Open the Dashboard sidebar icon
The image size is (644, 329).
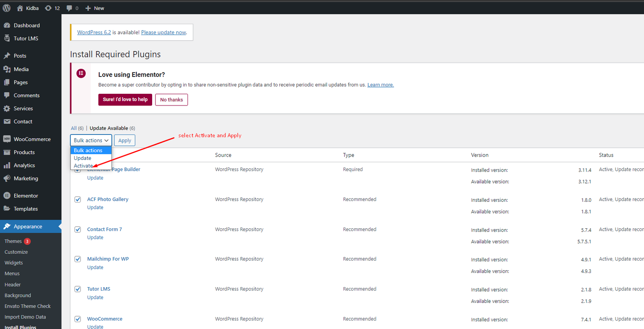[x=7, y=25]
